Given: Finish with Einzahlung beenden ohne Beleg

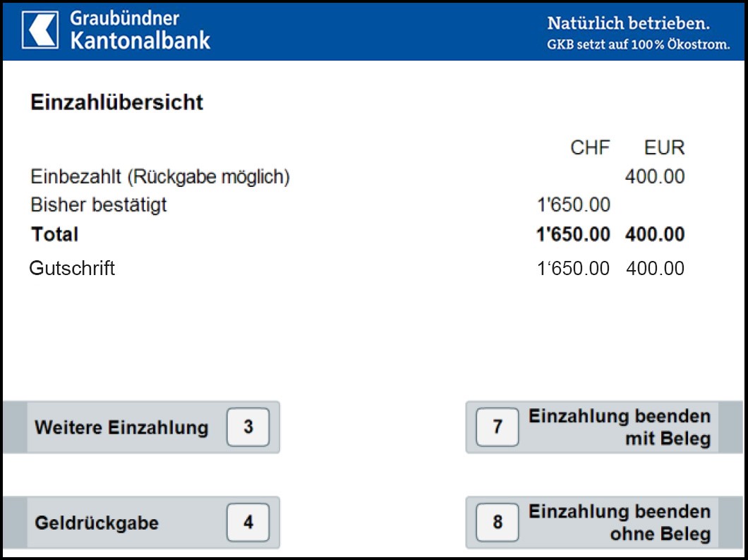Looking at the screenshot, I should (x=604, y=523).
